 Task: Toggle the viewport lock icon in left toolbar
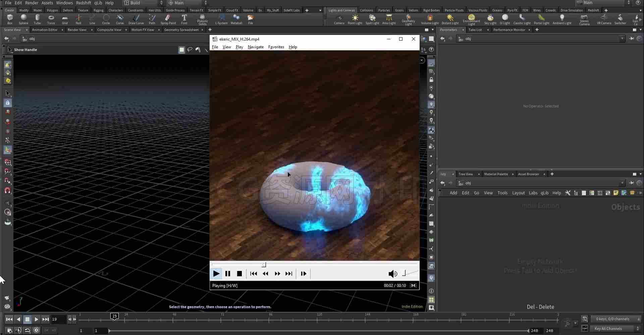pos(7,103)
